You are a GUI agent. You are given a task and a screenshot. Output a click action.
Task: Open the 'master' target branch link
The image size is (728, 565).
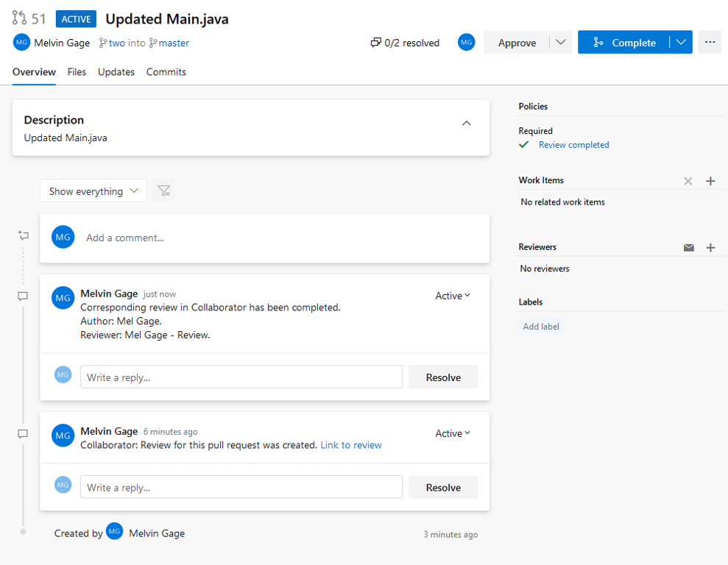174,43
